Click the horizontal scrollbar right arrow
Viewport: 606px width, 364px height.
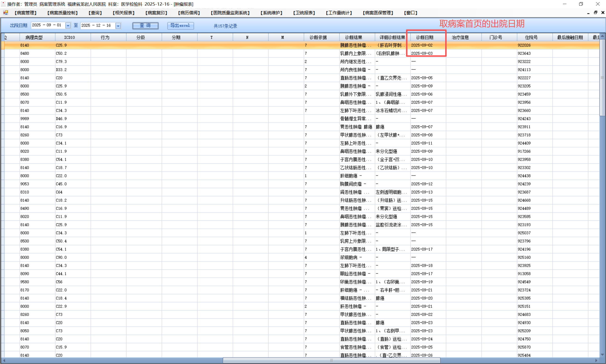tap(597, 360)
